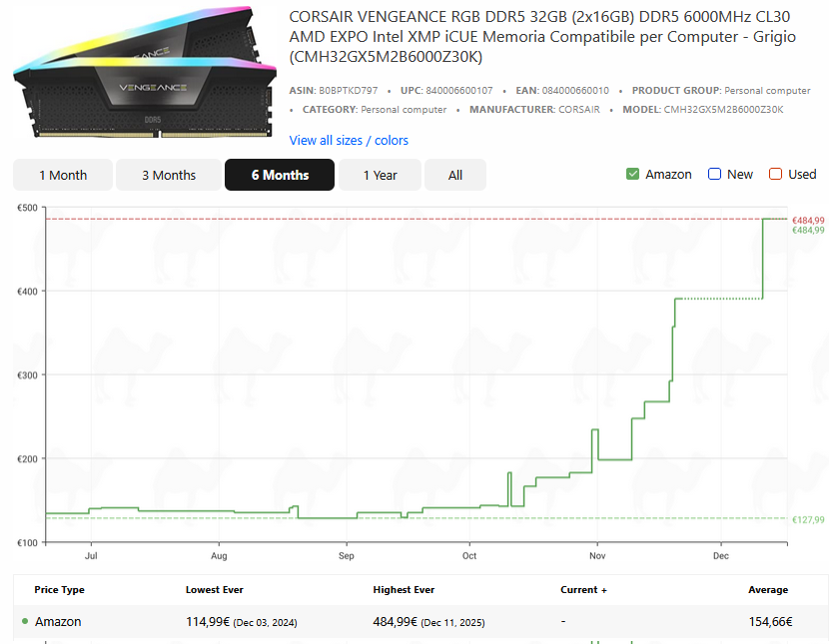The height and width of the screenshot is (644, 829).
Task: Click the green dot beside Amazon row
Action: pyautogui.click(x=25, y=621)
